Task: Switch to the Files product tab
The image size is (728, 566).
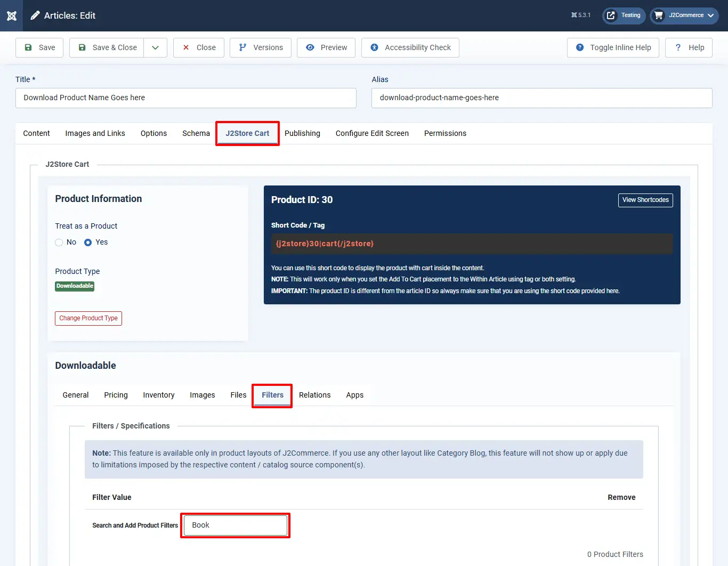Action: tap(238, 395)
